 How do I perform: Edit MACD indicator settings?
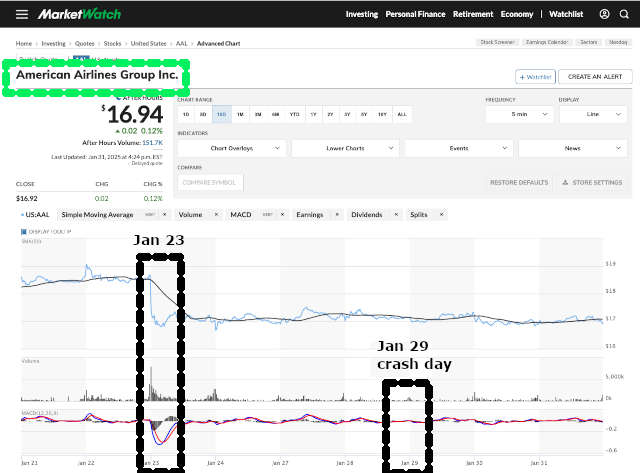268,214
